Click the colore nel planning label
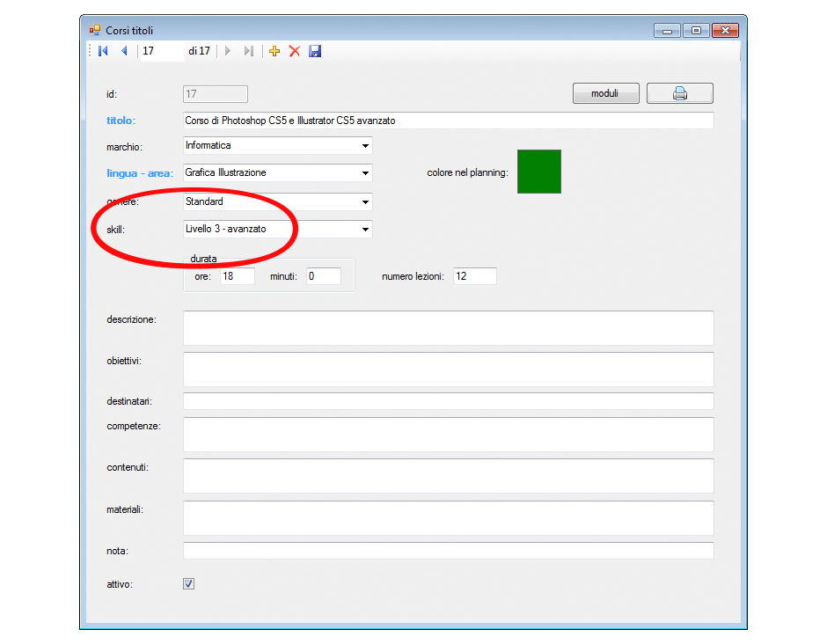The height and width of the screenshot is (644, 827). (x=467, y=173)
